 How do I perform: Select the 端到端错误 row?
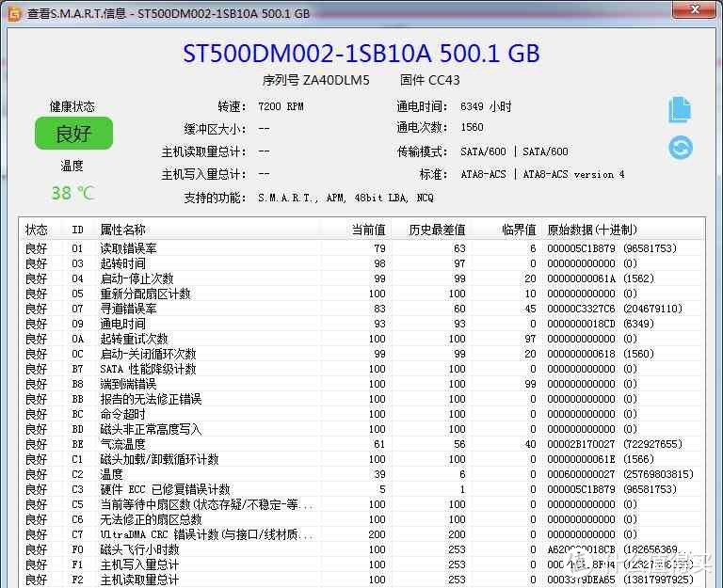pos(361,384)
